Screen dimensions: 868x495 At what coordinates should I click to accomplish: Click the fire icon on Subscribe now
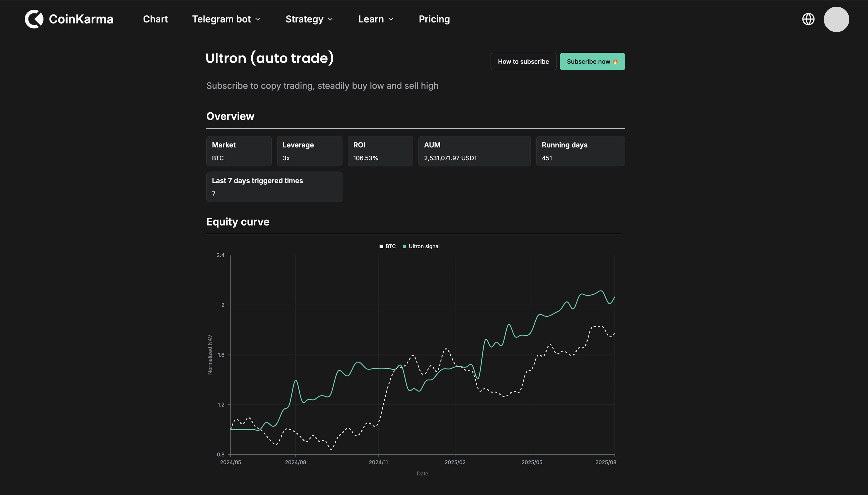tap(615, 62)
